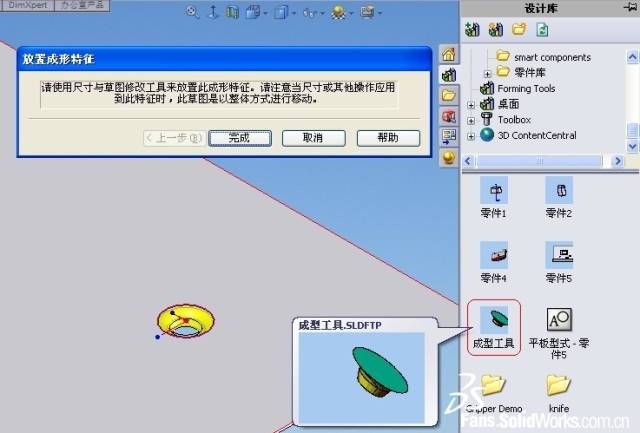Click the Refresh icon in 设计库 toolbar

pos(541,29)
